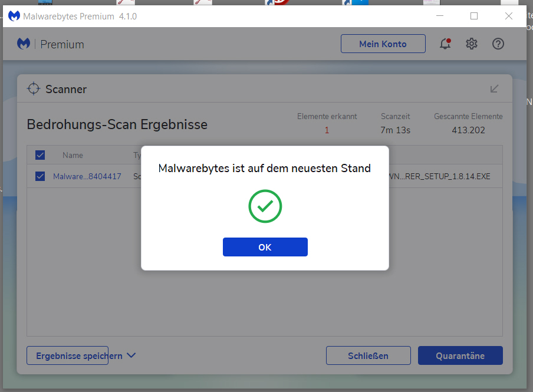Screen dimensions: 533x392
Task: Click the Malwarebytes title bar logo
Action: click(x=14, y=16)
